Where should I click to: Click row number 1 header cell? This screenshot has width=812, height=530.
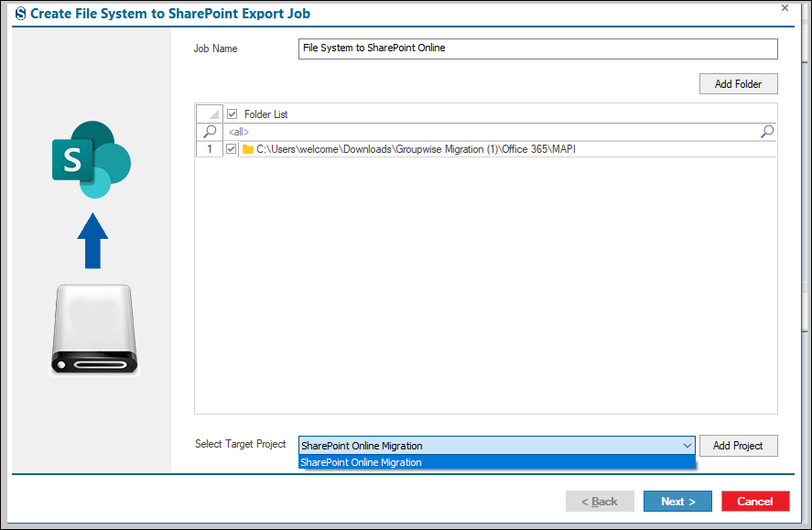(x=210, y=149)
